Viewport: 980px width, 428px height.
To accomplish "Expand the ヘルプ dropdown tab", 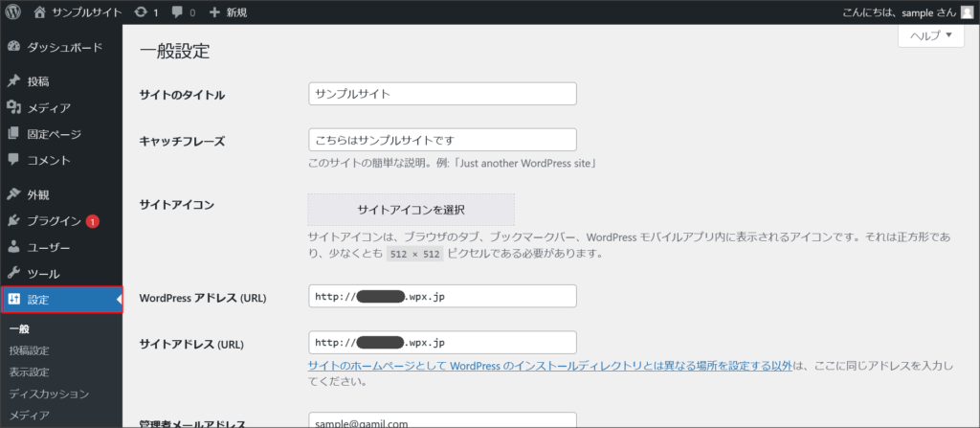I will coord(931,35).
